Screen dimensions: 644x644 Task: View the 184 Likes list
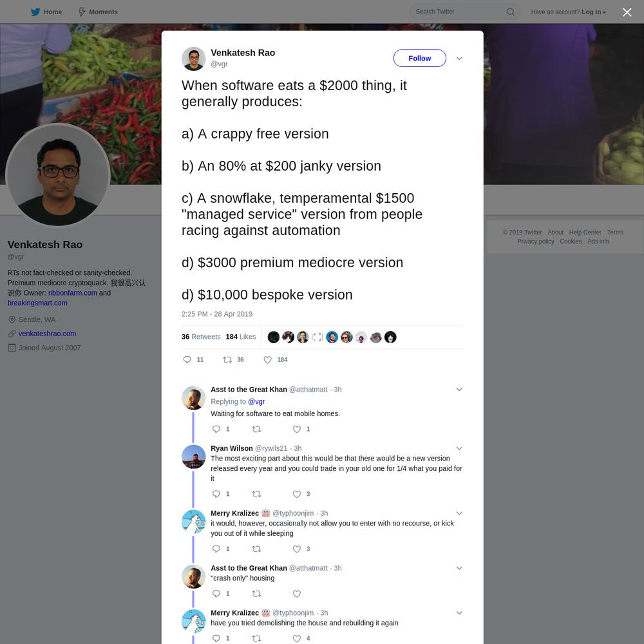(241, 337)
